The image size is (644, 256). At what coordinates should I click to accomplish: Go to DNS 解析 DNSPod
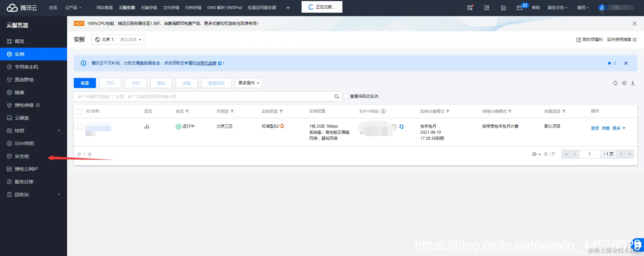224,8
